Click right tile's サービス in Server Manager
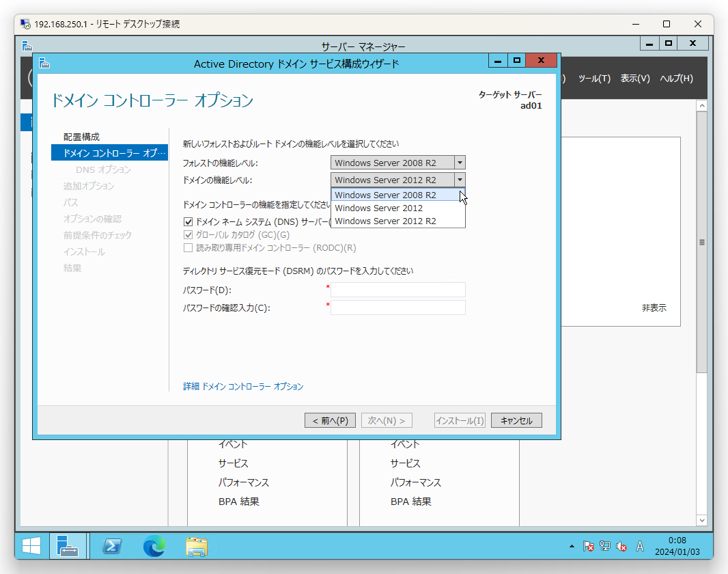The width and height of the screenshot is (728, 574). point(406,463)
